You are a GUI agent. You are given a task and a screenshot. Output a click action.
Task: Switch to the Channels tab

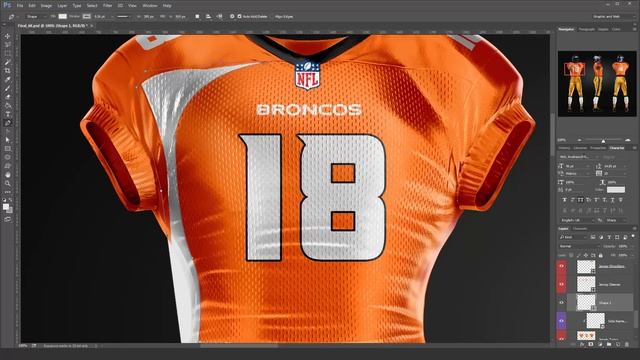tap(580, 229)
